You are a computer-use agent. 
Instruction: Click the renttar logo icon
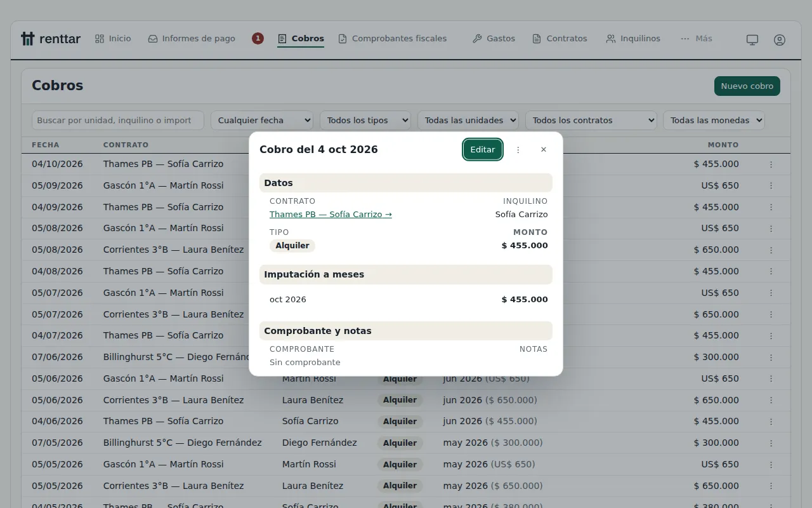27,39
